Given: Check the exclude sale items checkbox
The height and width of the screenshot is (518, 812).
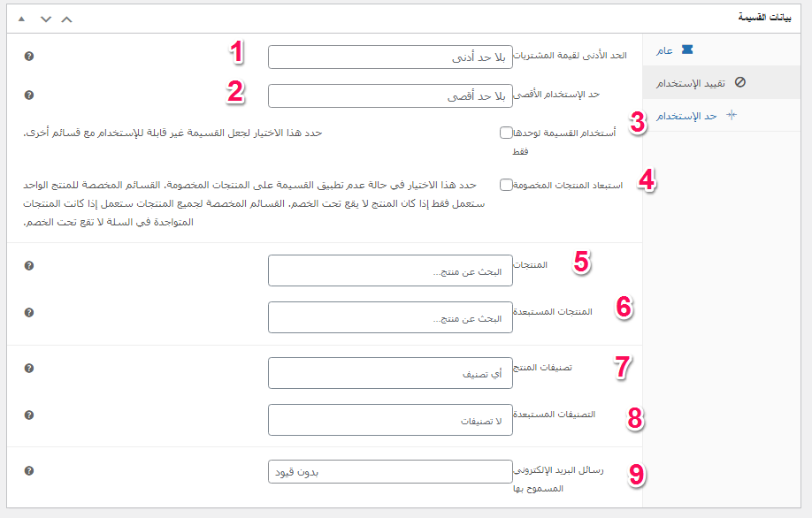Looking at the screenshot, I should coord(506,185).
